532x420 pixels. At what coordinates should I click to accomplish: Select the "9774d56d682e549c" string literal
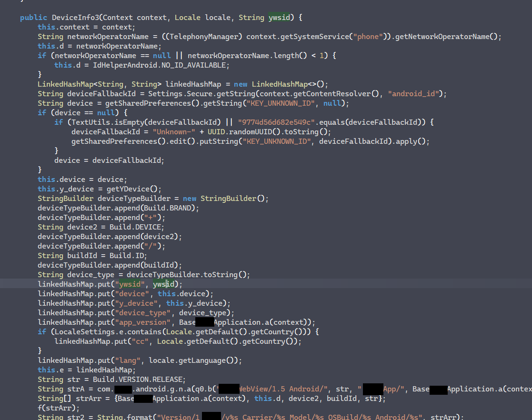click(276, 122)
